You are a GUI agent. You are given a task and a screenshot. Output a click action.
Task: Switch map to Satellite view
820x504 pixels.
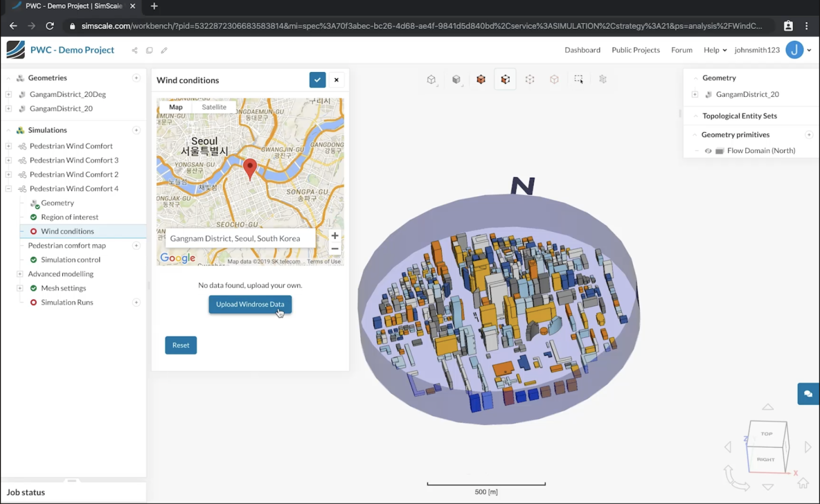(x=214, y=107)
